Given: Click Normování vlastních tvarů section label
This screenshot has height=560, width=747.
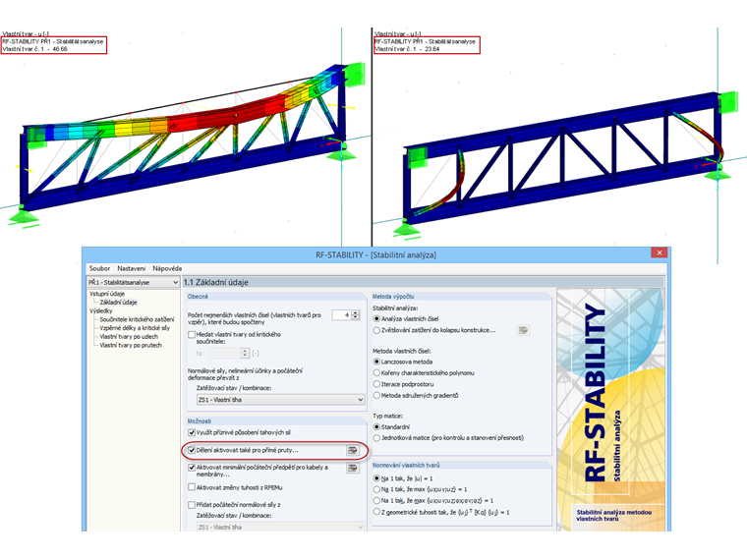Looking at the screenshot, I should pos(406,466).
